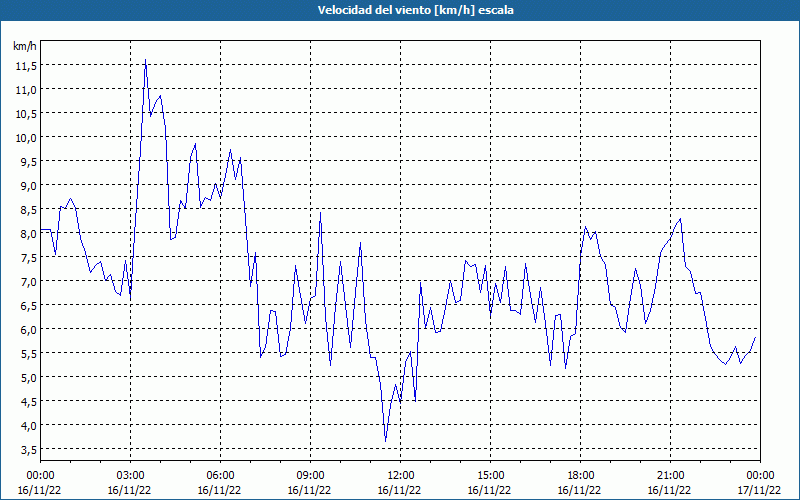Select the 9,0 y-axis value

point(28,185)
